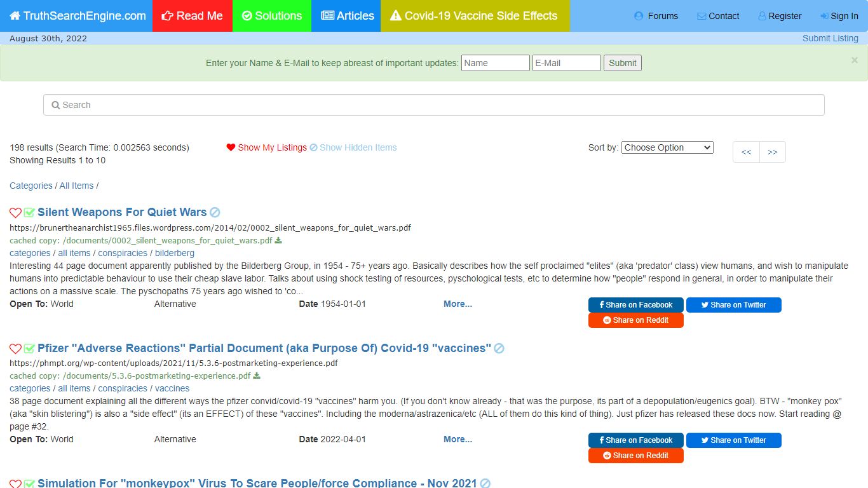Focus the E-Mail input field

click(567, 63)
